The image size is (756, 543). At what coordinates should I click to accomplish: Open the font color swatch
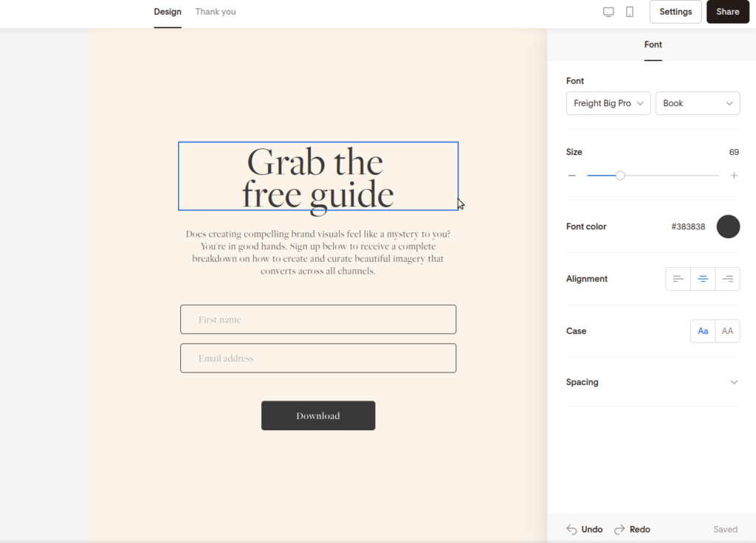[728, 227]
